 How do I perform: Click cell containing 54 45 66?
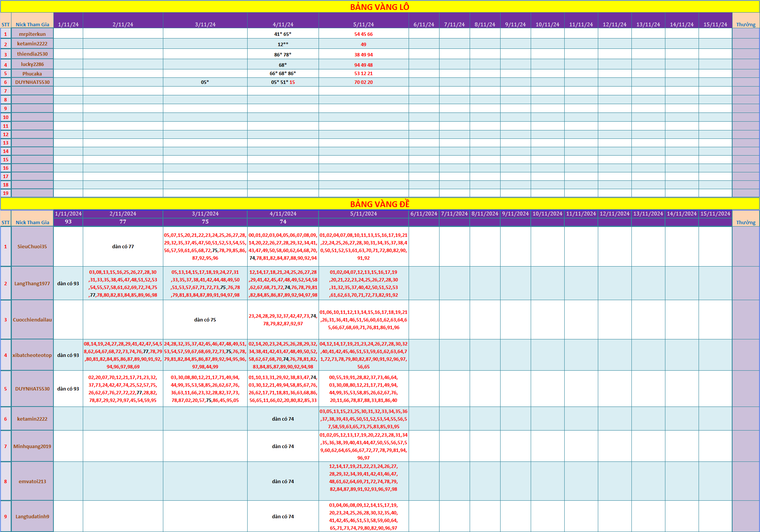[363, 34]
